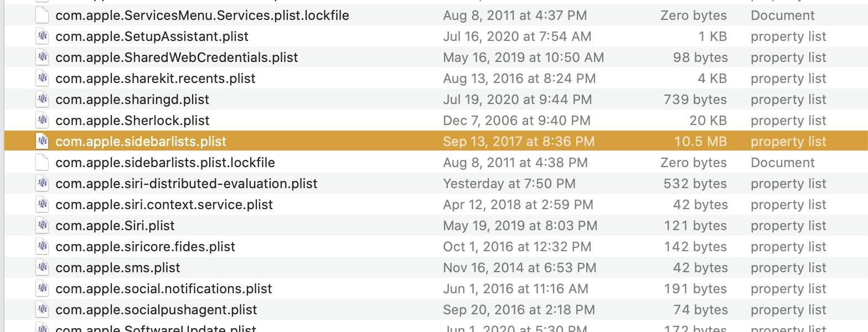Click the Document kind of sidebarlists.plist.lockfile

click(783, 163)
